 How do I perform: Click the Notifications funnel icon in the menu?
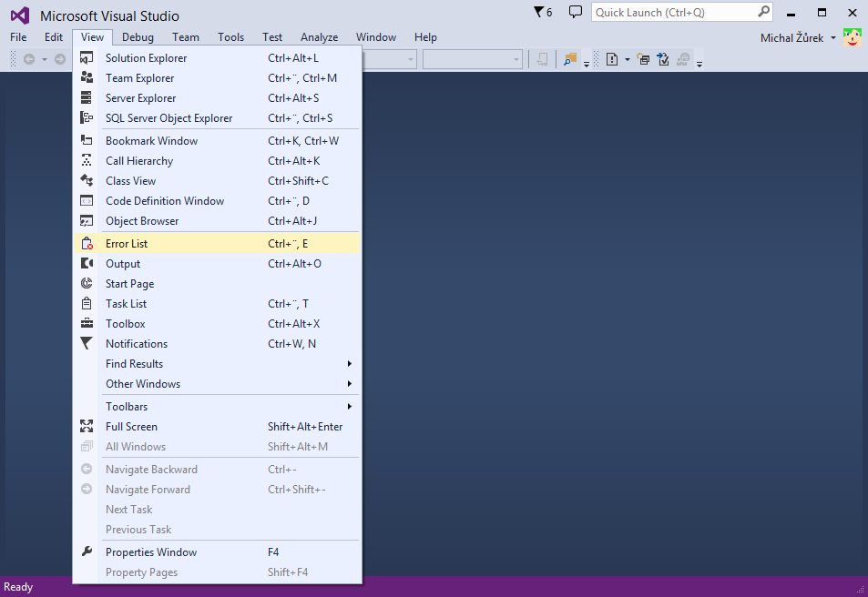point(87,343)
